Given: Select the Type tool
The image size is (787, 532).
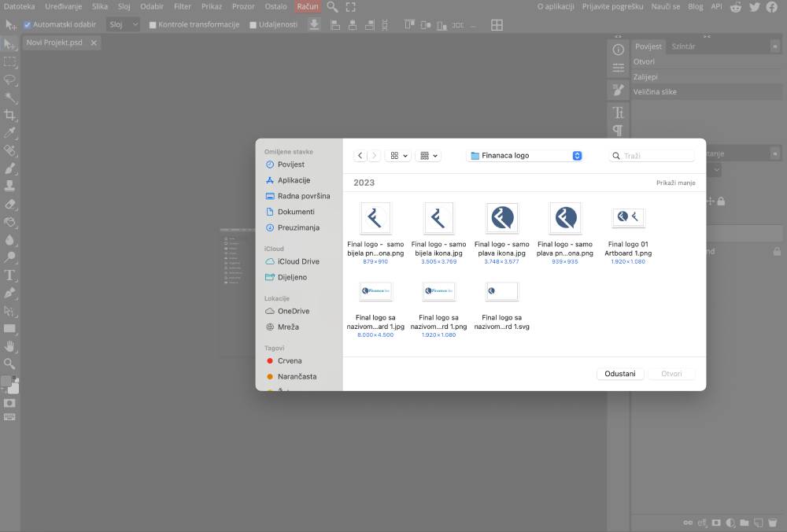Looking at the screenshot, I should (9, 275).
